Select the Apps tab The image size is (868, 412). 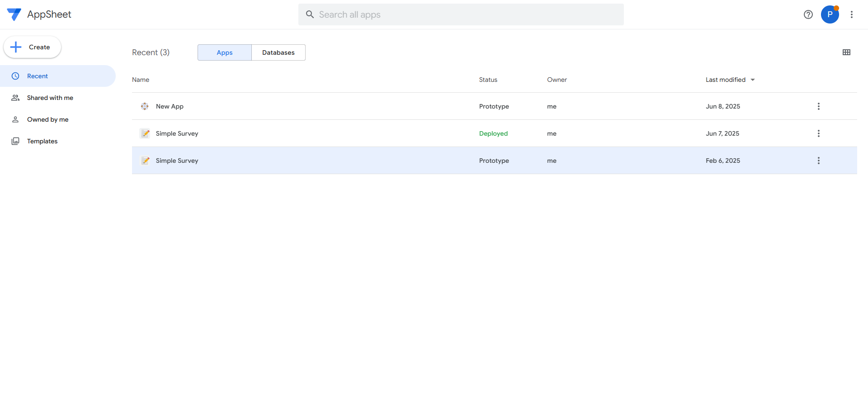point(225,52)
